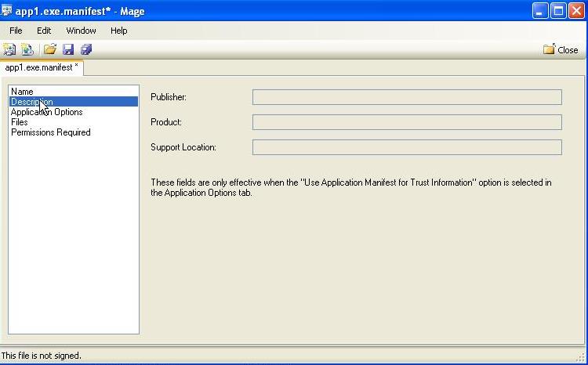Image resolution: width=588 pixels, height=365 pixels.
Task: Click the 'Publisher:' label
Action: (169, 97)
